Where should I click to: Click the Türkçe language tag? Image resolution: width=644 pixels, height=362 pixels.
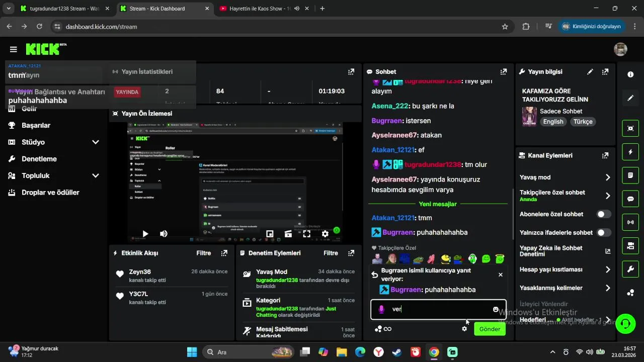coord(583,122)
